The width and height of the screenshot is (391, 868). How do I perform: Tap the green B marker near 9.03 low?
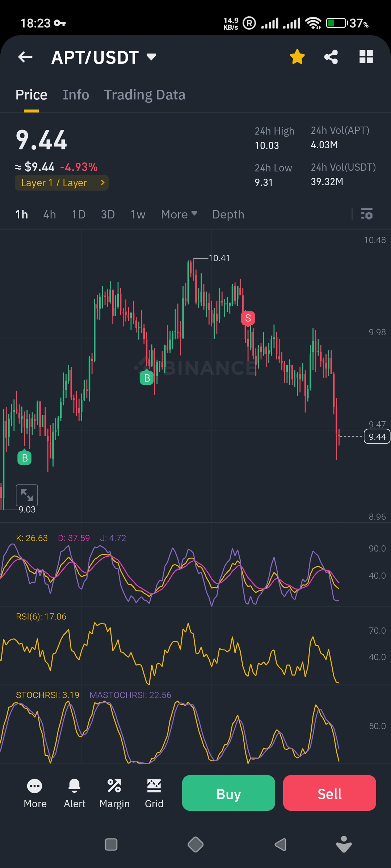click(x=25, y=458)
